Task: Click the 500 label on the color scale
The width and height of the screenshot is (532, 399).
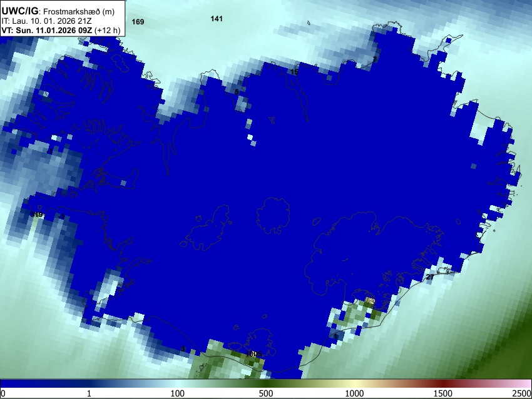Action: tap(265, 393)
